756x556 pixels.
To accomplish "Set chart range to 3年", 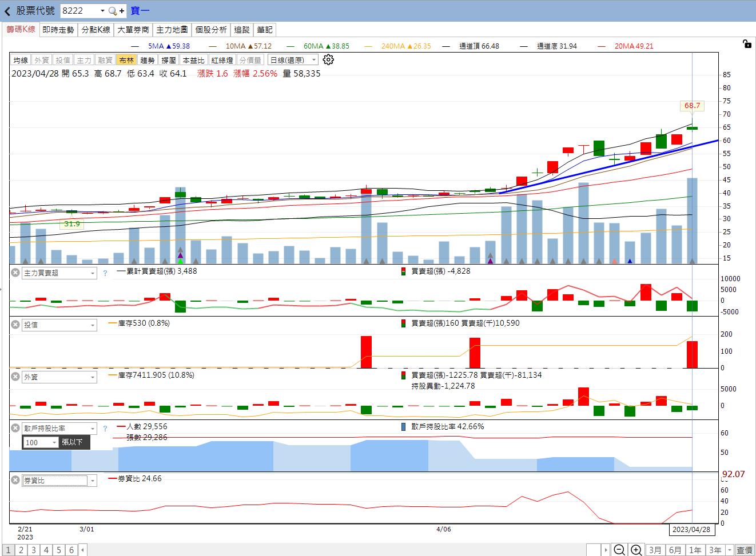I will click(715, 550).
